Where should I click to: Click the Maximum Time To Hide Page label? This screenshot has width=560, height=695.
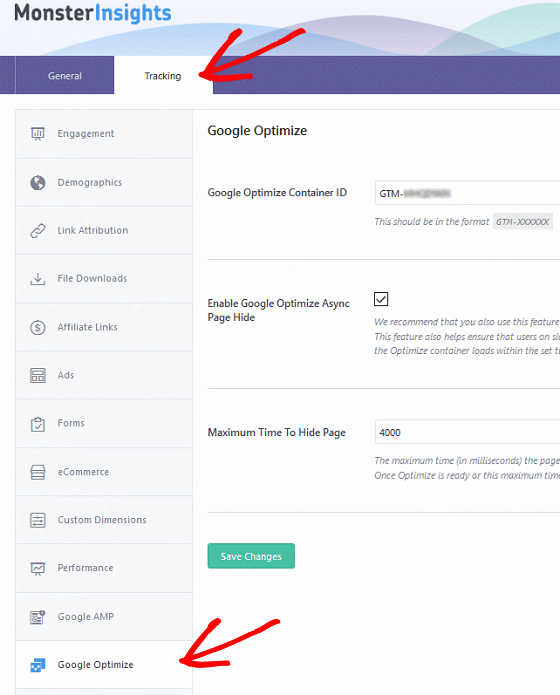(277, 433)
